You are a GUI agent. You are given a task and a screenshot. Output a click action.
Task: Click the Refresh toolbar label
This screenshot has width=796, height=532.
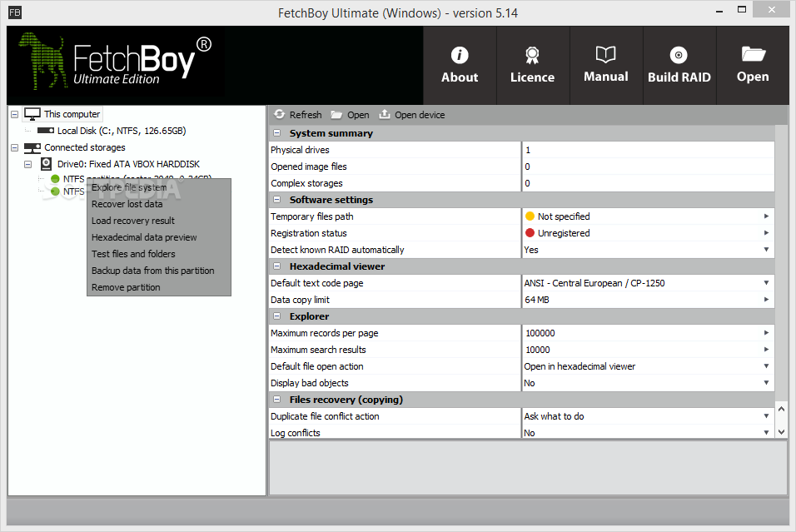(306, 115)
